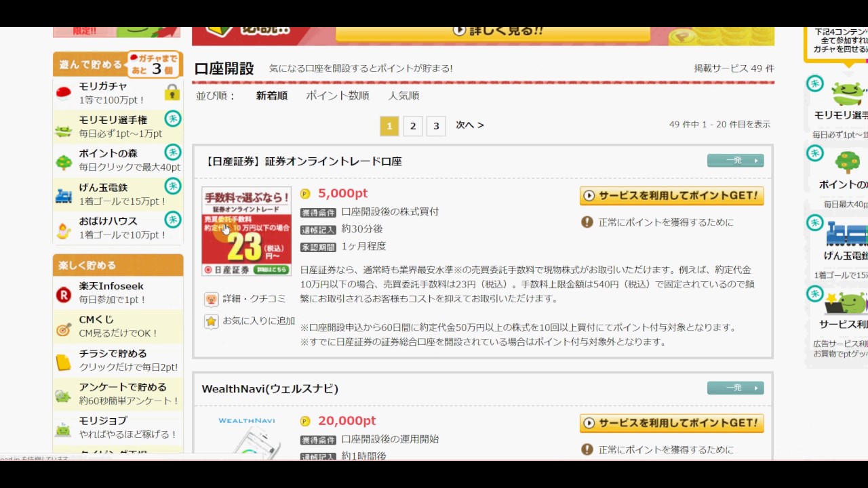Click the ポイントの森 tree on the right panel
The height and width of the screenshot is (488, 868).
pos(848,163)
